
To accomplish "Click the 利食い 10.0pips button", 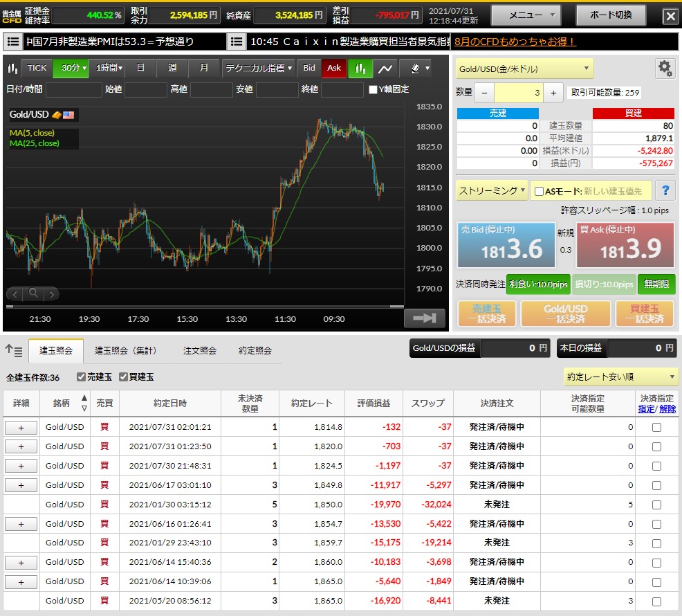I will (x=538, y=284).
